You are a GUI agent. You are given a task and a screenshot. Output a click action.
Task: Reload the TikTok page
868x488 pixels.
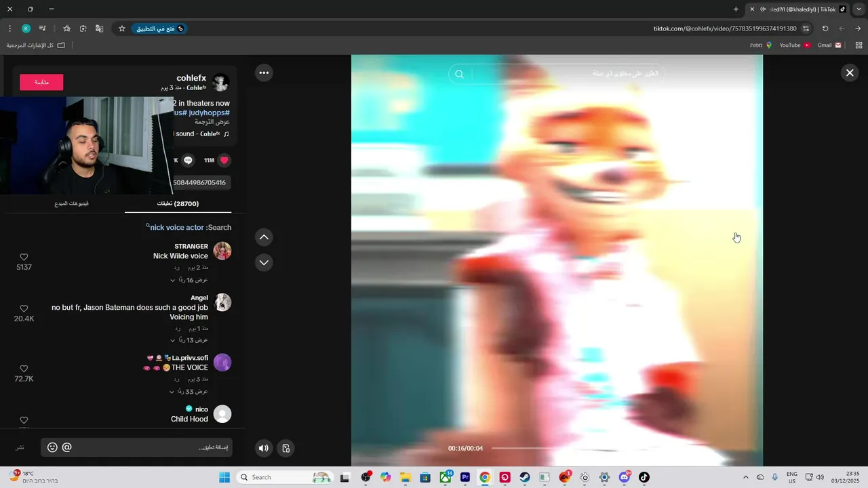(825, 28)
